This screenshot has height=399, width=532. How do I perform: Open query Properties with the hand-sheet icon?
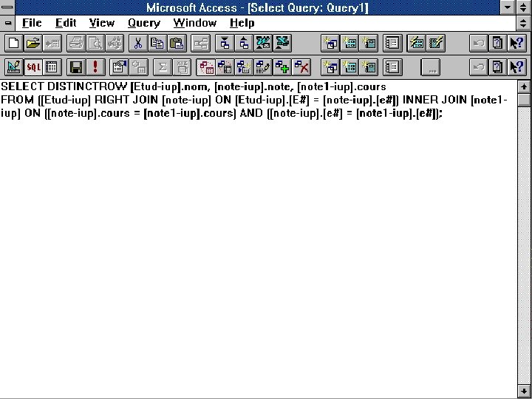point(119,67)
